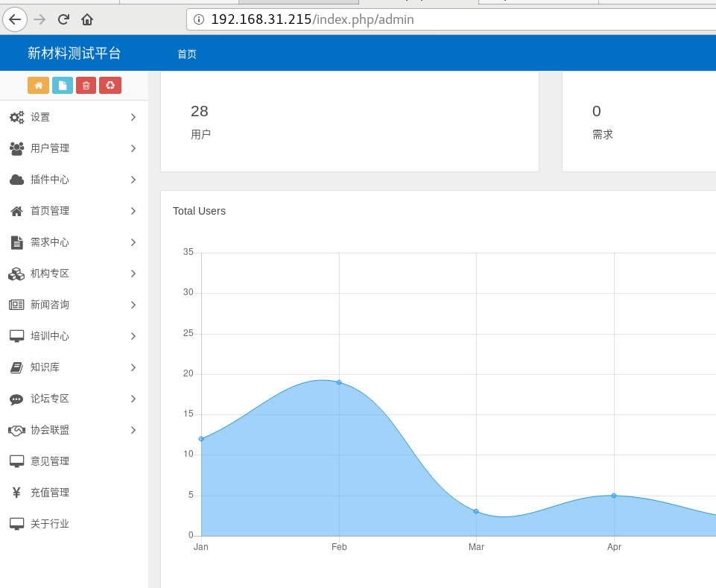The height and width of the screenshot is (588, 716).
Task: Expand the 用户管理 menu chevron
Action: 133,148
